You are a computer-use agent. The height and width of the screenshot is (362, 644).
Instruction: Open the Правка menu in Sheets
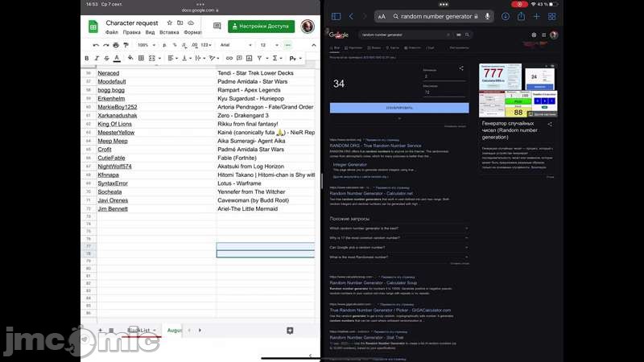128,33
